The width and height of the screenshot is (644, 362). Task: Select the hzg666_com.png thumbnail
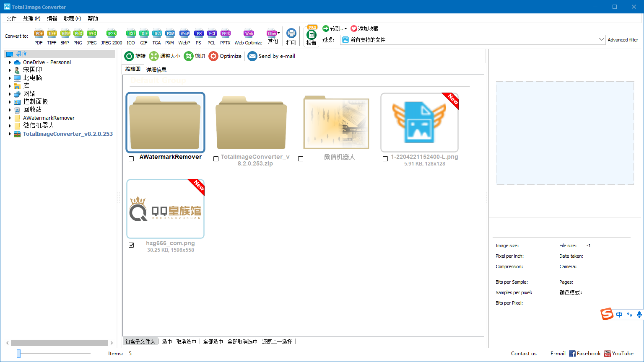[165, 209]
